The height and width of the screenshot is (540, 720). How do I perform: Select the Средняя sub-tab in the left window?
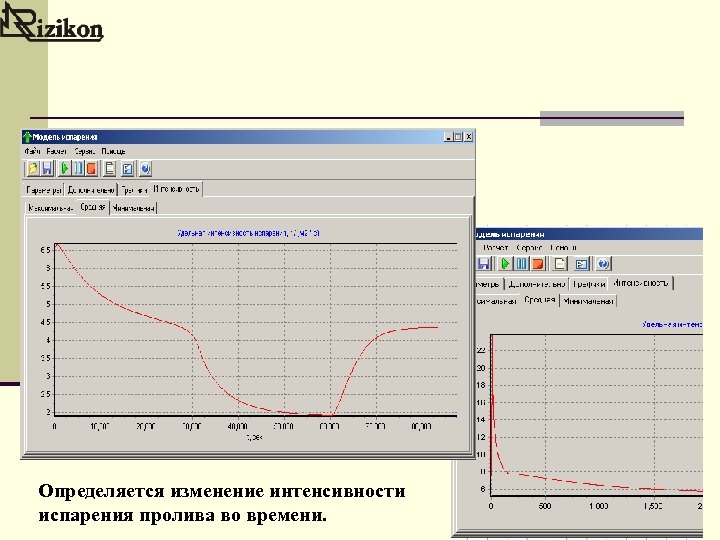click(93, 207)
